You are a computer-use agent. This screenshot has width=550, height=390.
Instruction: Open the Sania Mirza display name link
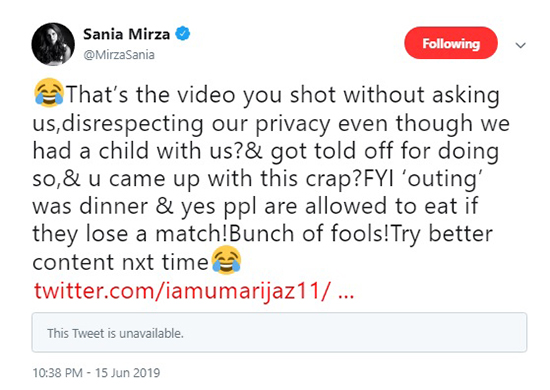126,34
